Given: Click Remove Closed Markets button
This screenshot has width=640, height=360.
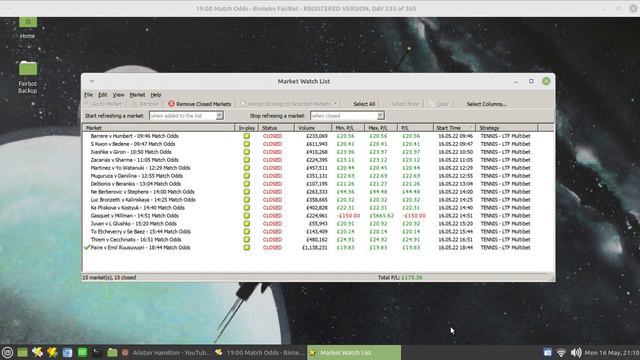Looking at the screenshot, I should (x=200, y=104).
